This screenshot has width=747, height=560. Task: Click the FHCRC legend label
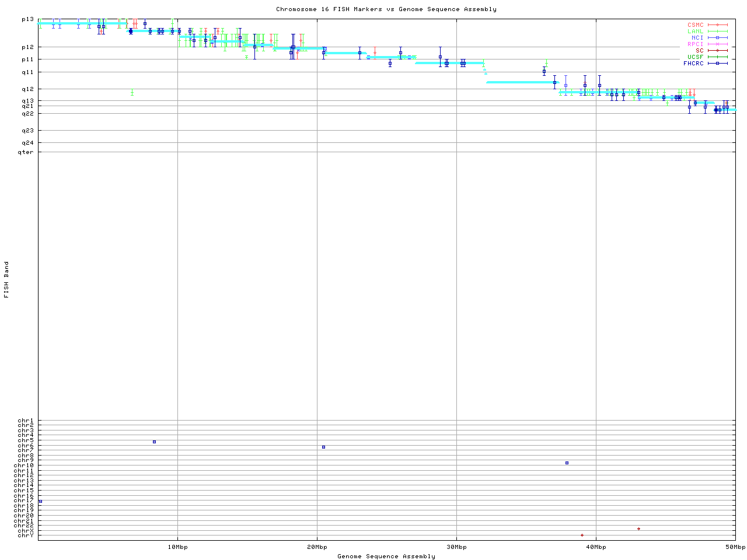tap(693, 63)
